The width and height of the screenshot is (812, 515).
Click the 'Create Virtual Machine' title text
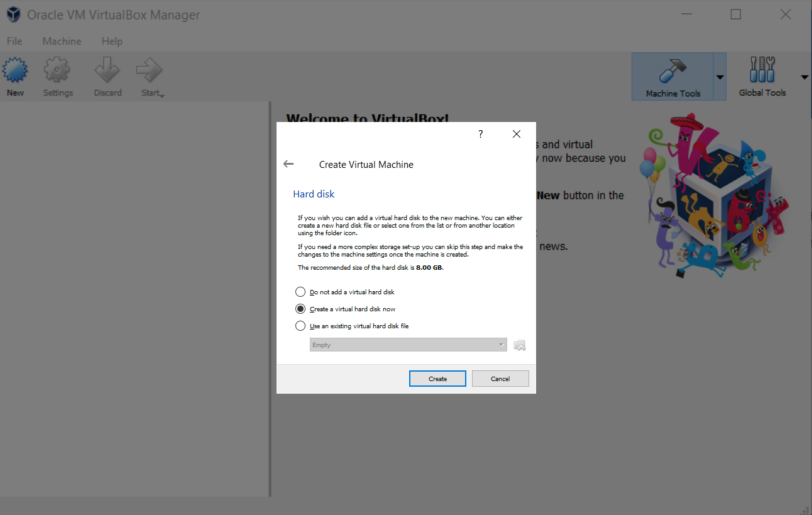coord(366,164)
